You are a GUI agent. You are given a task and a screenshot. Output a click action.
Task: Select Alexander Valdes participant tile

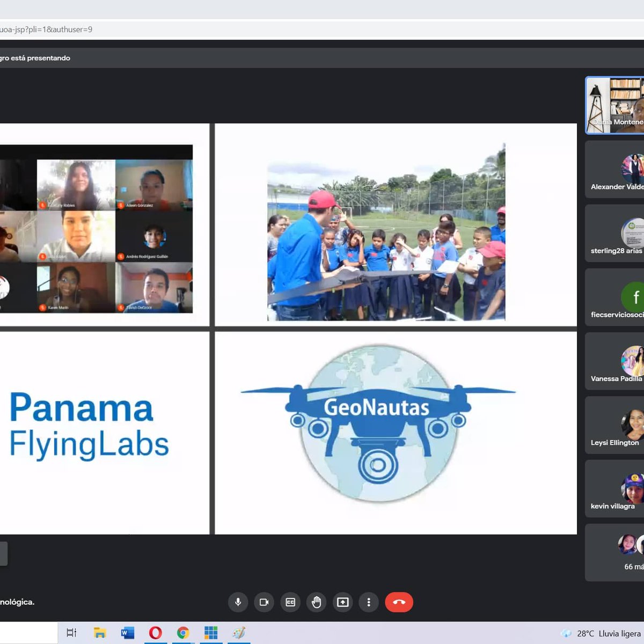click(614, 169)
